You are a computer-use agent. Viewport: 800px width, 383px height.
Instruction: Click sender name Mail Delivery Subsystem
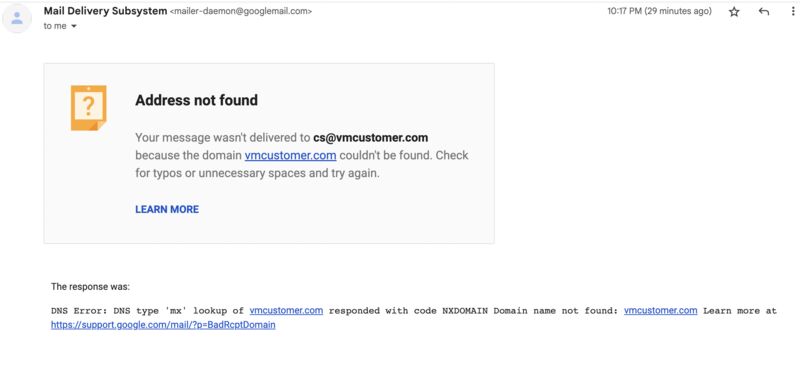tap(105, 11)
